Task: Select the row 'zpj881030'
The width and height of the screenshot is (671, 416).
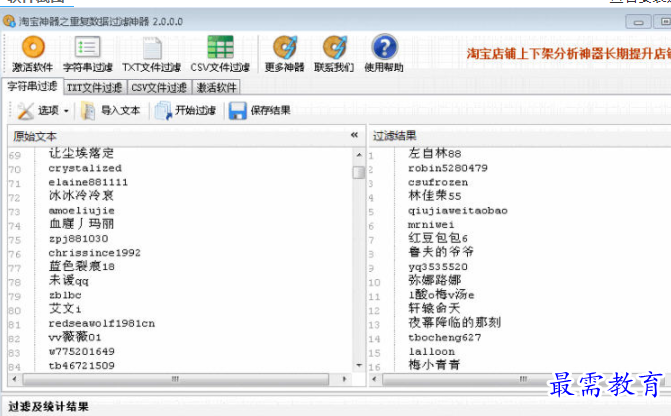Action: [78, 239]
